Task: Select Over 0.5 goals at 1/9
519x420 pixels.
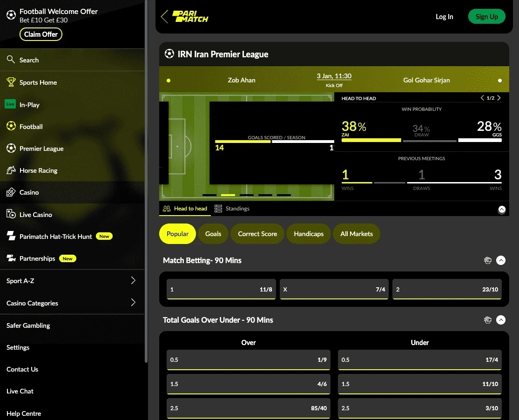Action: pos(249,360)
